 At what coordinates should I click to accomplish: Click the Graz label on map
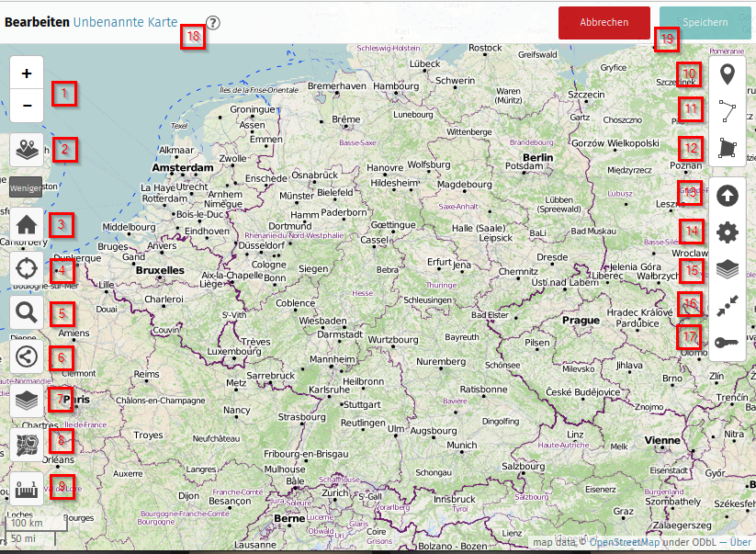[624, 511]
